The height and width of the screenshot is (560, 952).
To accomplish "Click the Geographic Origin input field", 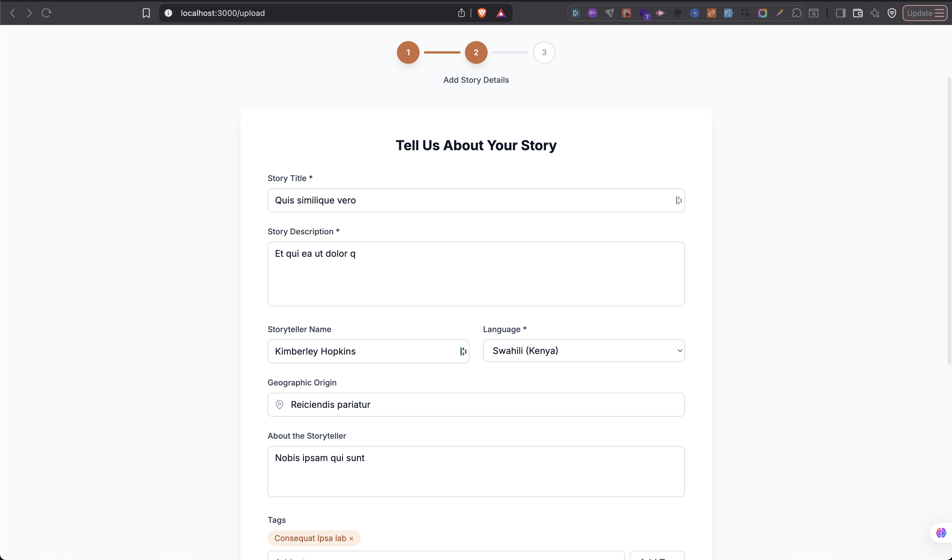I will click(484, 404).
